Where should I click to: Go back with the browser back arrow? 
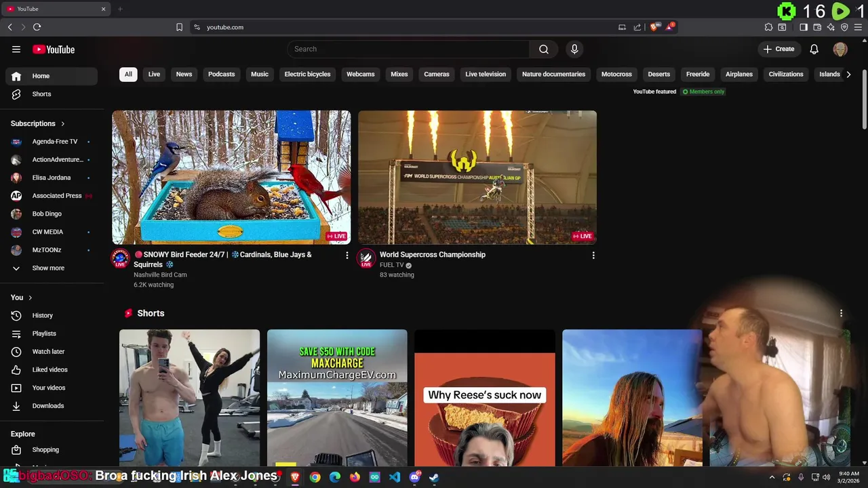(9, 27)
